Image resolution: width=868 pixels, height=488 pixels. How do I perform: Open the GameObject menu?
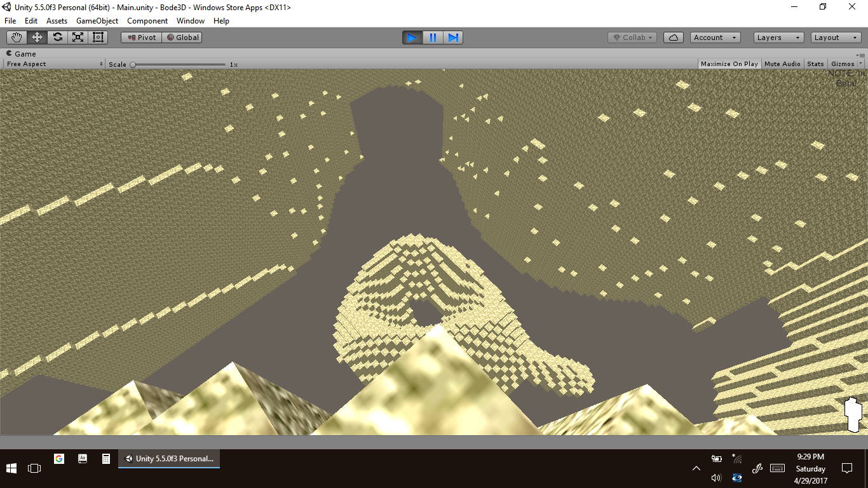[x=97, y=21]
